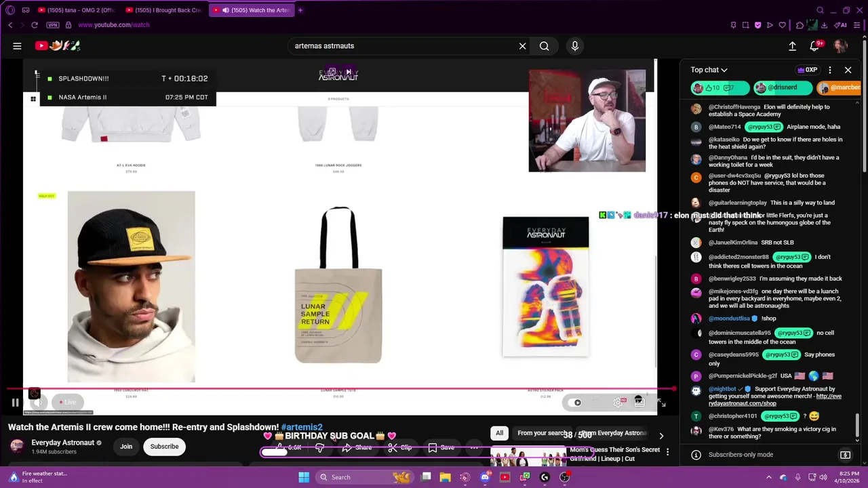Expand the Top chat dropdown
Image resolution: width=868 pixels, height=488 pixels.
[x=709, y=70]
